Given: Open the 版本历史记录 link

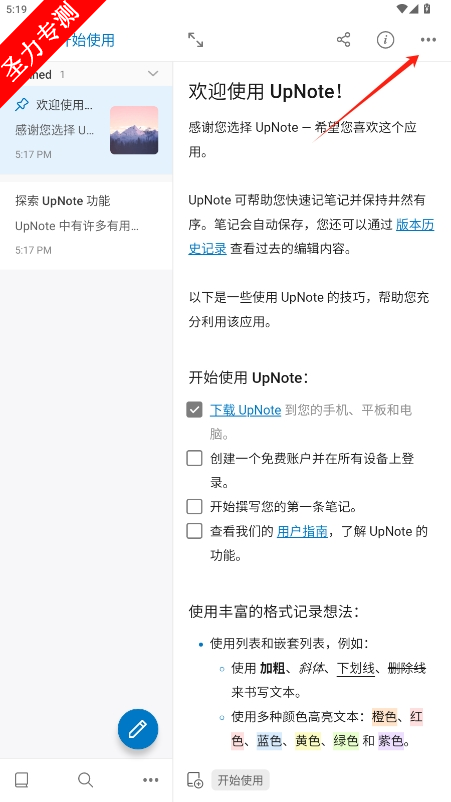Looking at the screenshot, I should coord(311,237).
